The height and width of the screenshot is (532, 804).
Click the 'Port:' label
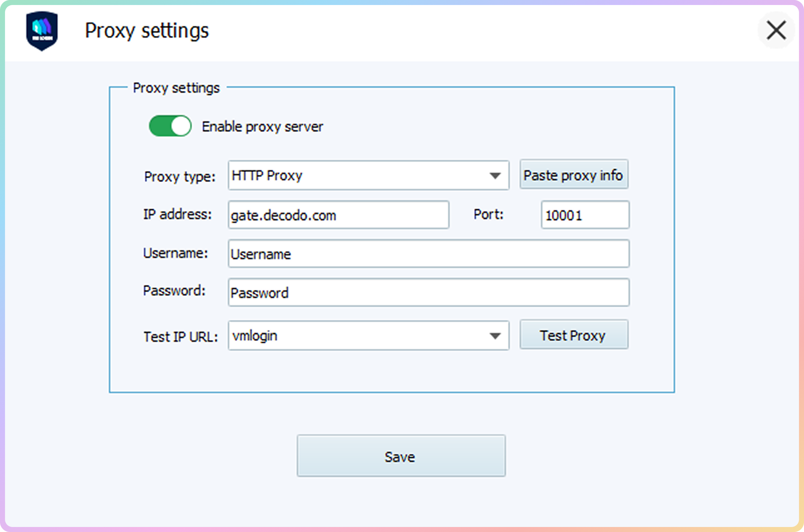(x=488, y=214)
